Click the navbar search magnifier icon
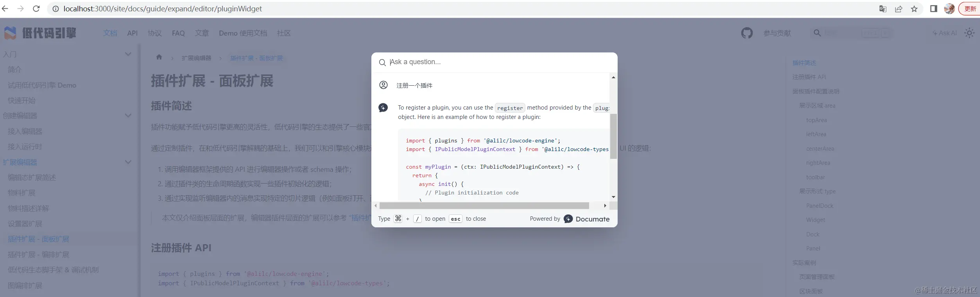The height and width of the screenshot is (297, 980). pos(817,33)
